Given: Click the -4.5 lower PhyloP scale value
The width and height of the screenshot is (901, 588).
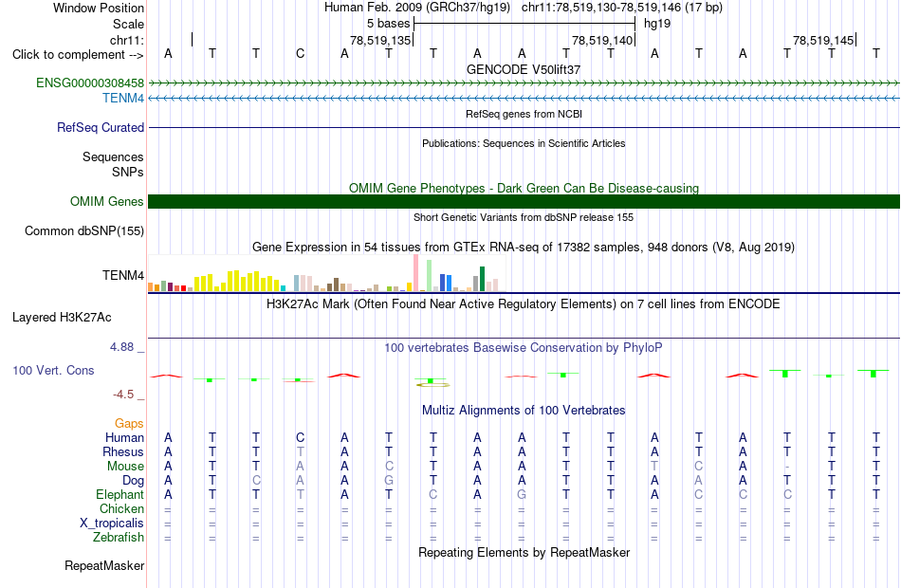Looking at the screenshot, I should point(123,395).
